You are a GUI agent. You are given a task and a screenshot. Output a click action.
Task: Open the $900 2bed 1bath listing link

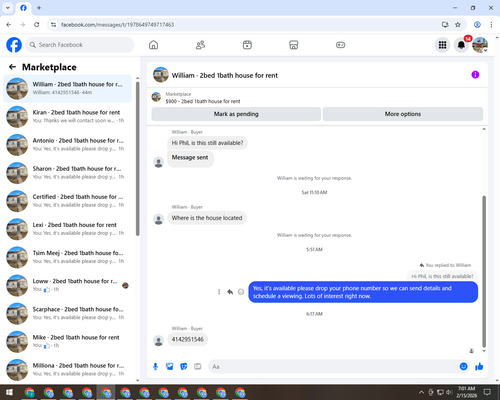[x=203, y=101]
